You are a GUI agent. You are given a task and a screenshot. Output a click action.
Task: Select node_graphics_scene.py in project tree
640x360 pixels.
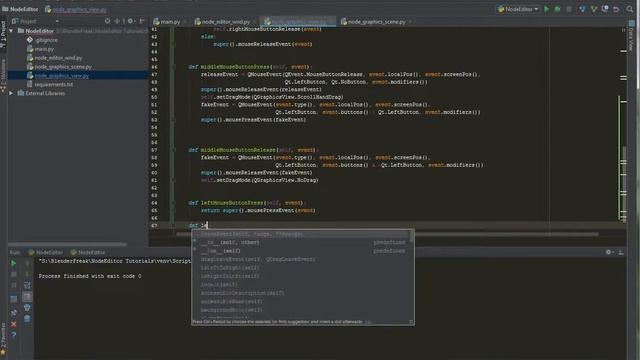[x=59, y=67]
